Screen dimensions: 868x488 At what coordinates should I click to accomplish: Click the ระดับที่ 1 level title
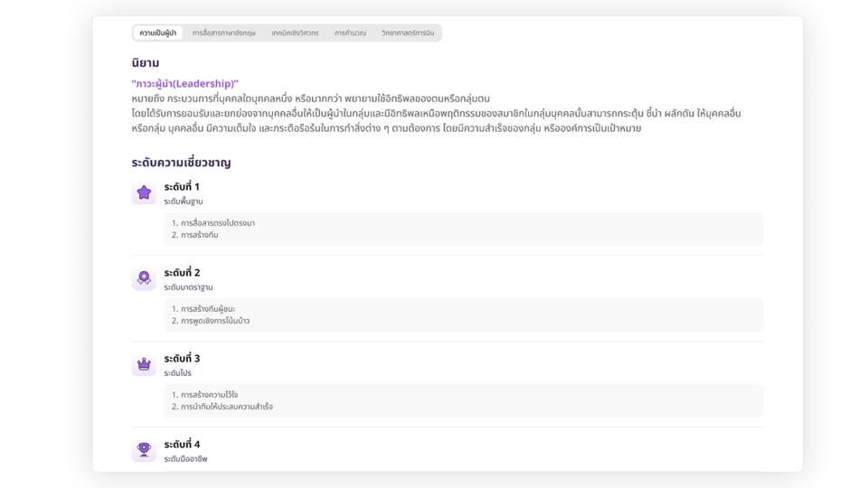182,187
